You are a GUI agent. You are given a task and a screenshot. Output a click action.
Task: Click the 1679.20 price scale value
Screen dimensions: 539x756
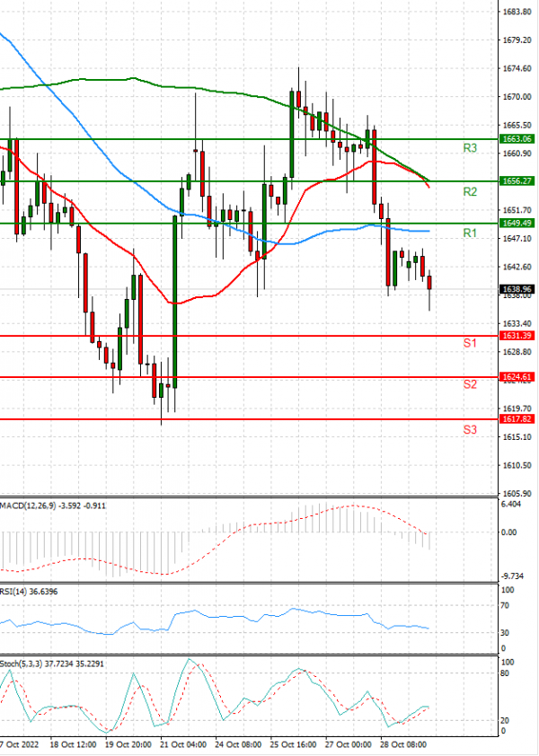(517, 40)
